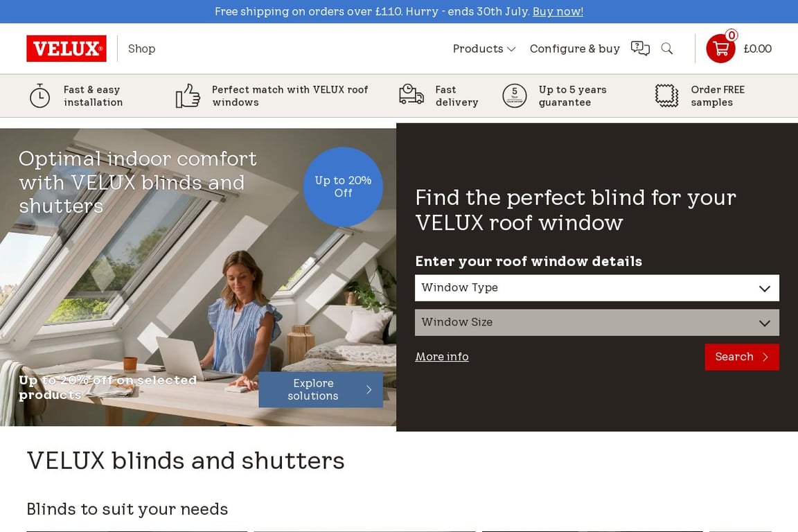798x532 pixels.
Task: Click 'Blinds to suit your needs' heading
Action: (127, 509)
